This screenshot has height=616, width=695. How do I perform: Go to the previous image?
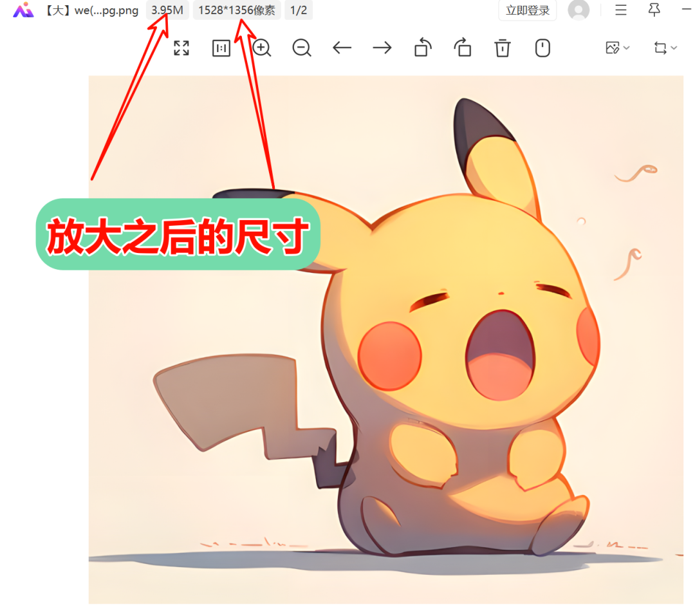[342, 48]
